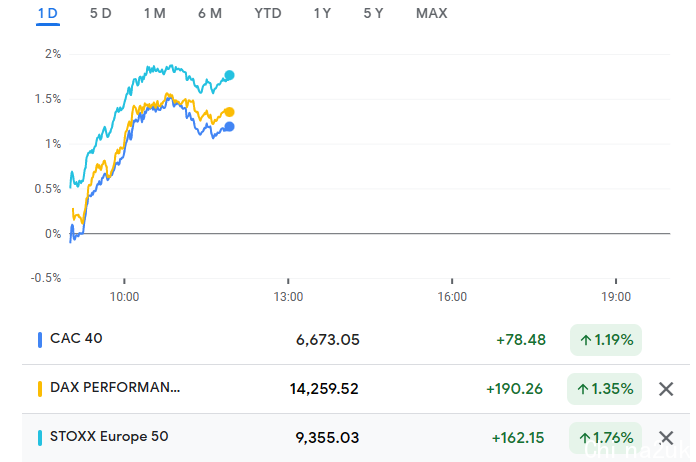Open the STOXX Europe 50 row
The image size is (696, 462).
(356, 438)
